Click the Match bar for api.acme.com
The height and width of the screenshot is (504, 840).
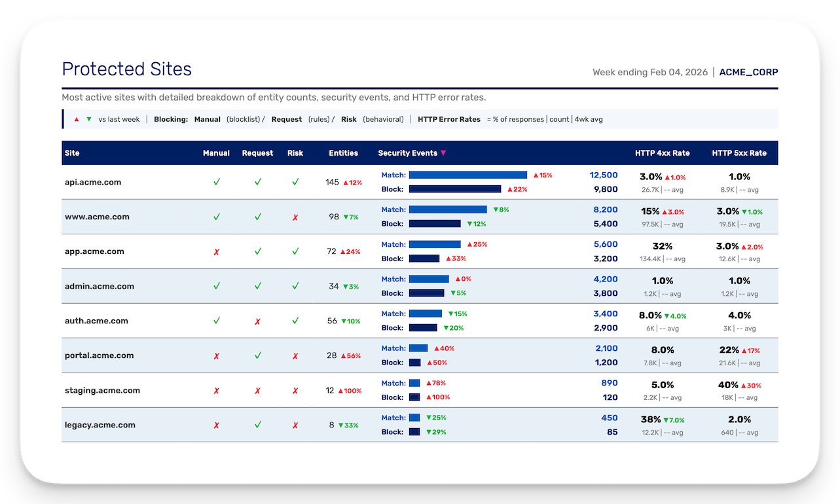(x=467, y=175)
